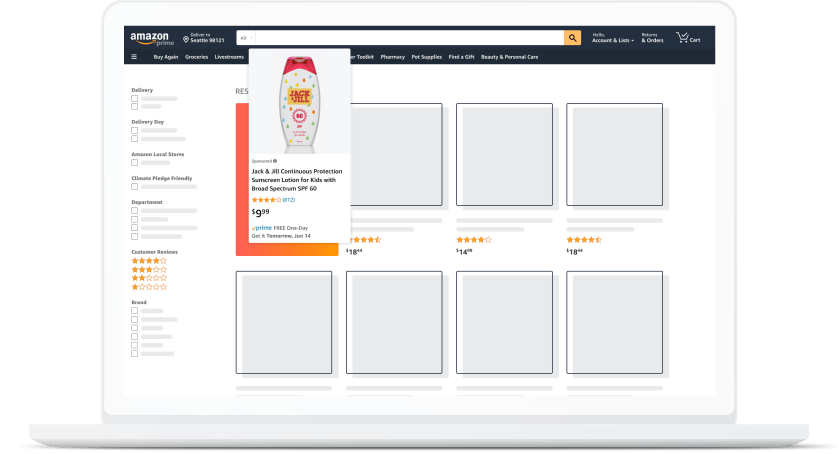Open Returns & Orders link
This screenshot has width=839, height=454.
pos(652,37)
